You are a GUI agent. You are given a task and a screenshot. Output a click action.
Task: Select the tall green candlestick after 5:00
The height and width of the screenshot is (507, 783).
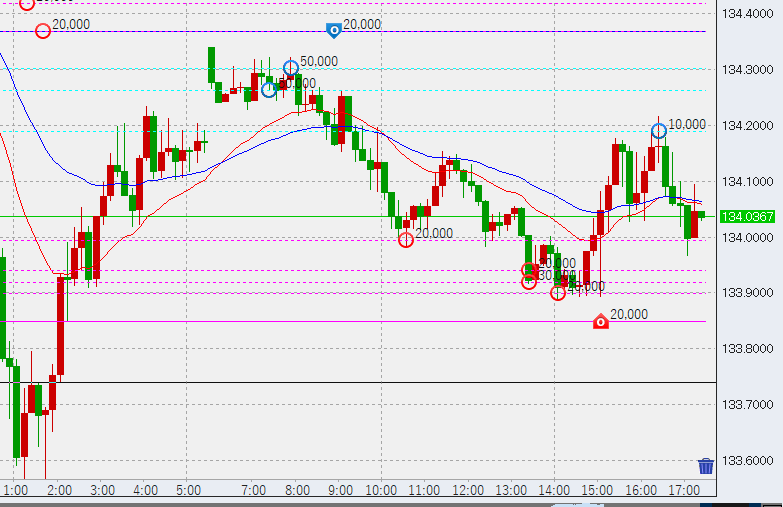coord(212,65)
